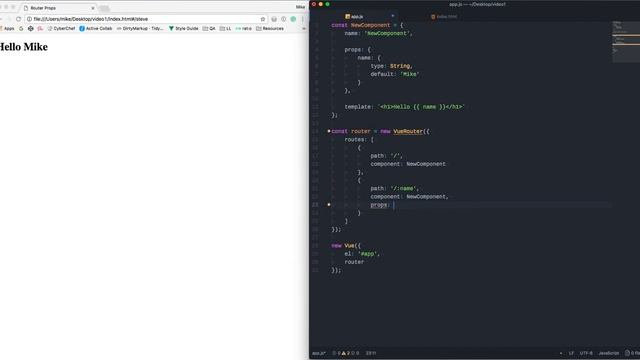Image resolution: width=640 pixels, height=360 pixels.
Task: Click the new Vue({ line
Action: click(346, 246)
